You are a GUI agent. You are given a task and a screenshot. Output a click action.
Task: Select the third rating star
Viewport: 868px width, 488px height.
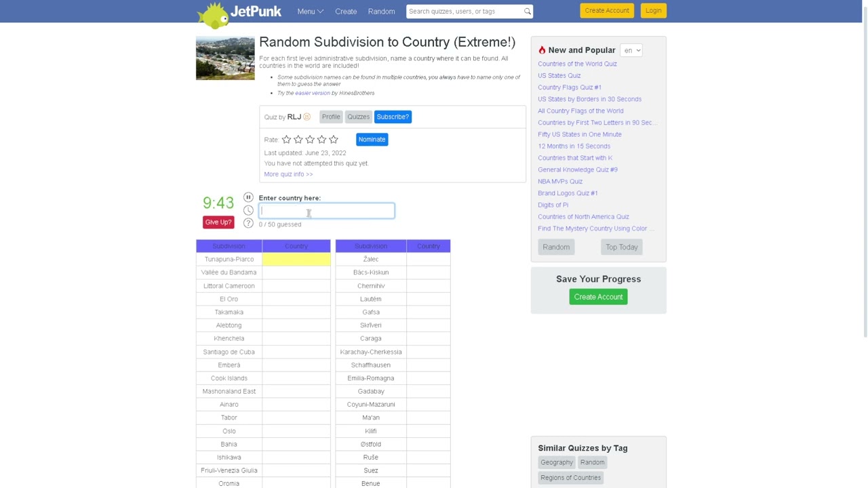pyautogui.click(x=310, y=140)
